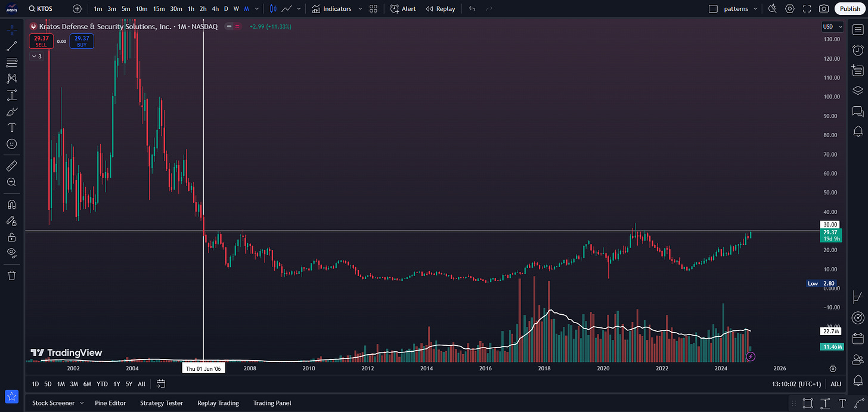Click the add symbol plus icon
The height and width of the screenshot is (412, 868).
(77, 9)
